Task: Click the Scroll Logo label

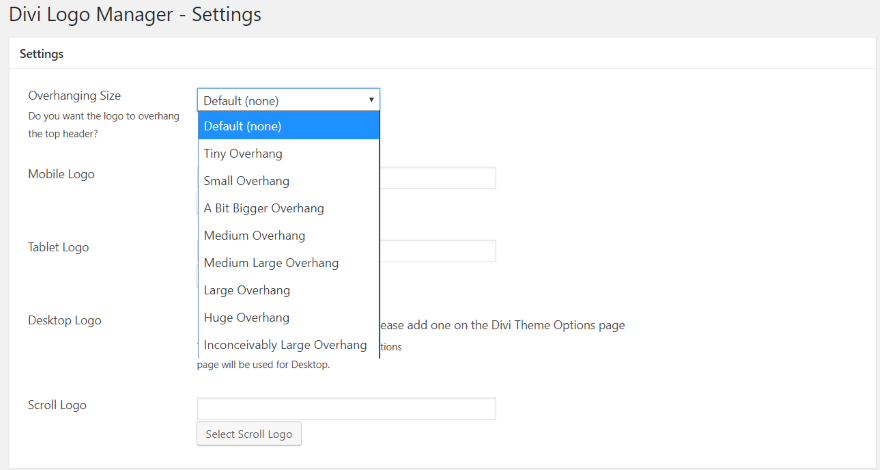Action: pyautogui.click(x=57, y=405)
